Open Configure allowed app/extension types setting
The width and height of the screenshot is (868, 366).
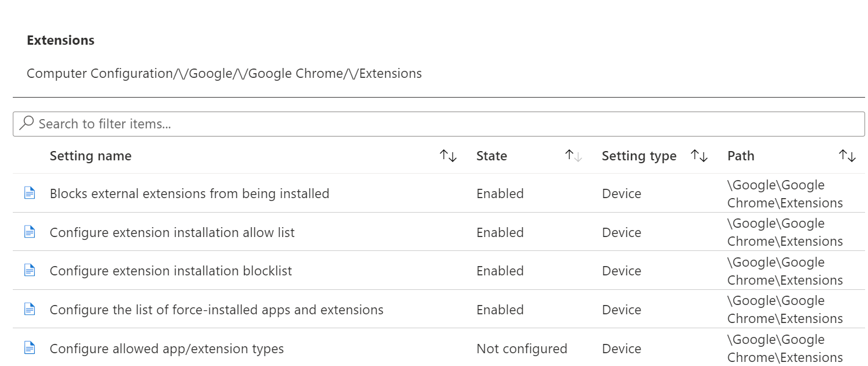(167, 349)
